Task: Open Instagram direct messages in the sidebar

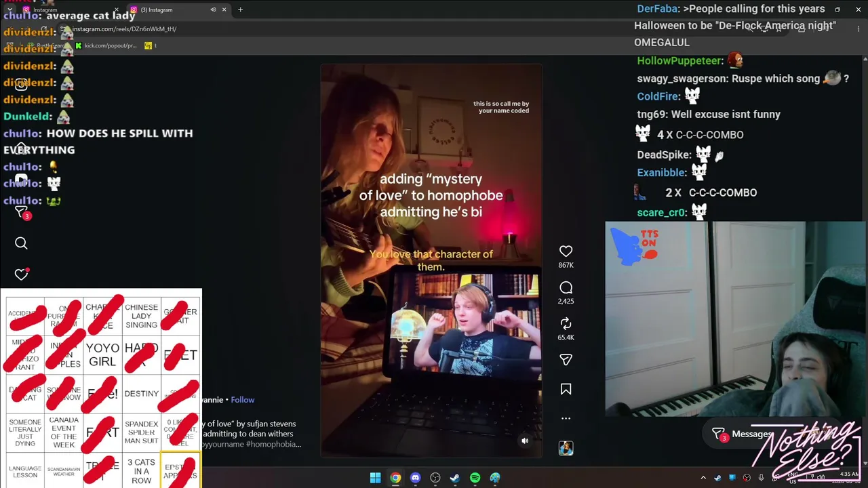Action: coord(21,212)
